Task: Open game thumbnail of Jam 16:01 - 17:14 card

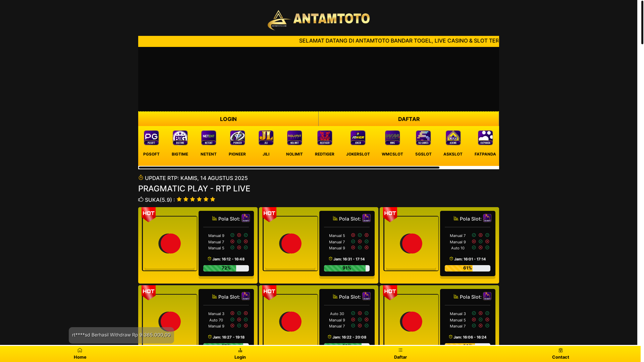Action: tap(411, 244)
